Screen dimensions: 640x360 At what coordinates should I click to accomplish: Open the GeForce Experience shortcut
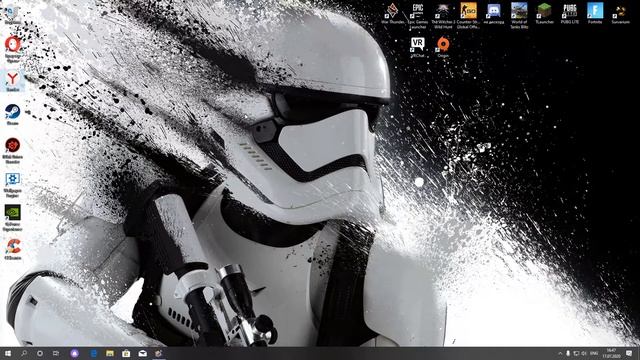pos(13,218)
